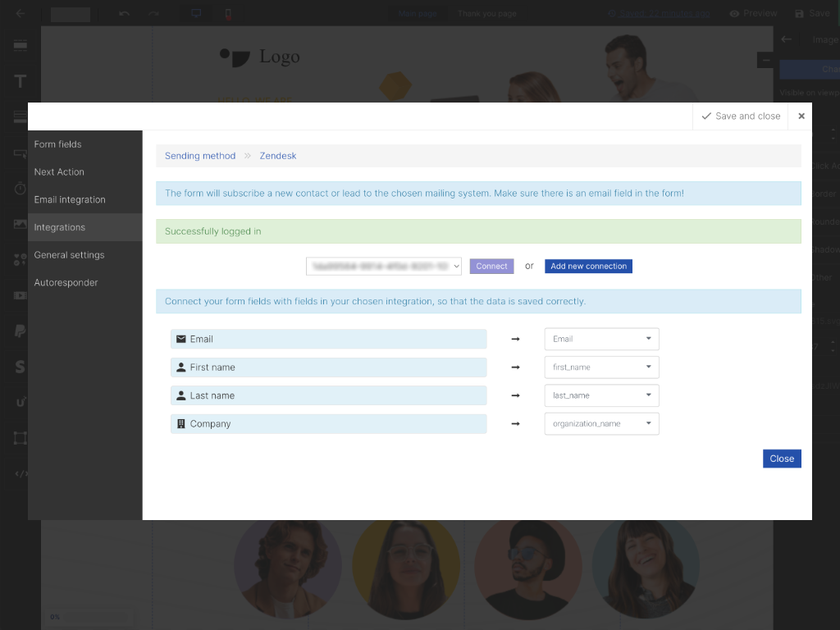840x630 pixels.
Task: Click the Sending method breadcrumb link
Action: pos(200,156)
